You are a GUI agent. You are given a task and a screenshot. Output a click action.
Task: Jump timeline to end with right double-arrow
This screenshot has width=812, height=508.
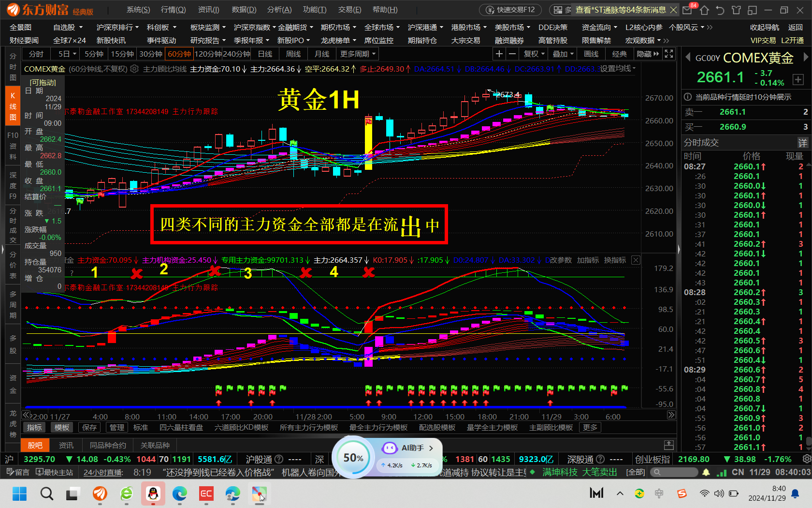pyautogui.click(x=671, y=415)
